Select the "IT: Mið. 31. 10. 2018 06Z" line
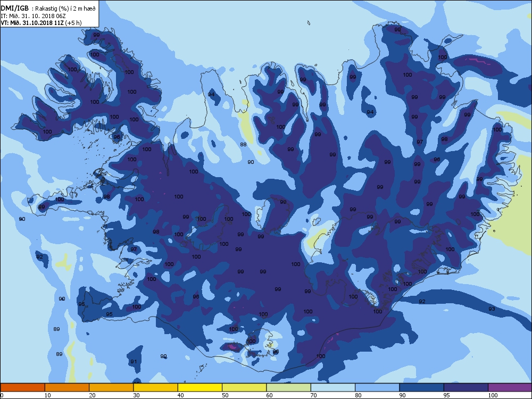The height and width of the screenshot is (399, 532). coord(33,16)
